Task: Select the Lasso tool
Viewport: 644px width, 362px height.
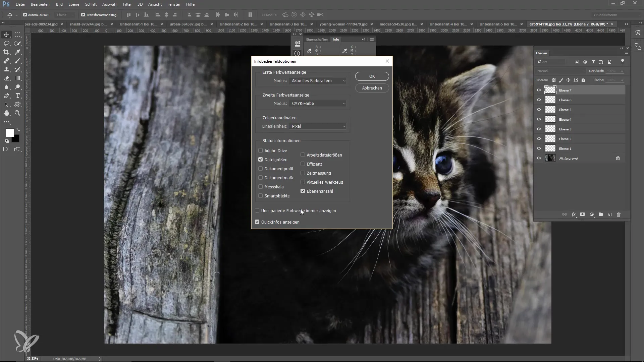Action: point(6,43)
